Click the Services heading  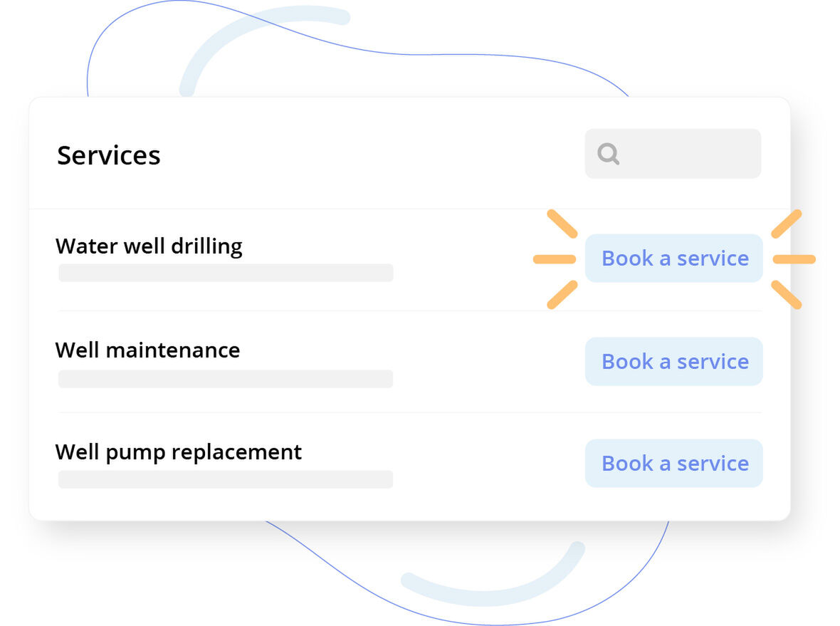(109, 155)
